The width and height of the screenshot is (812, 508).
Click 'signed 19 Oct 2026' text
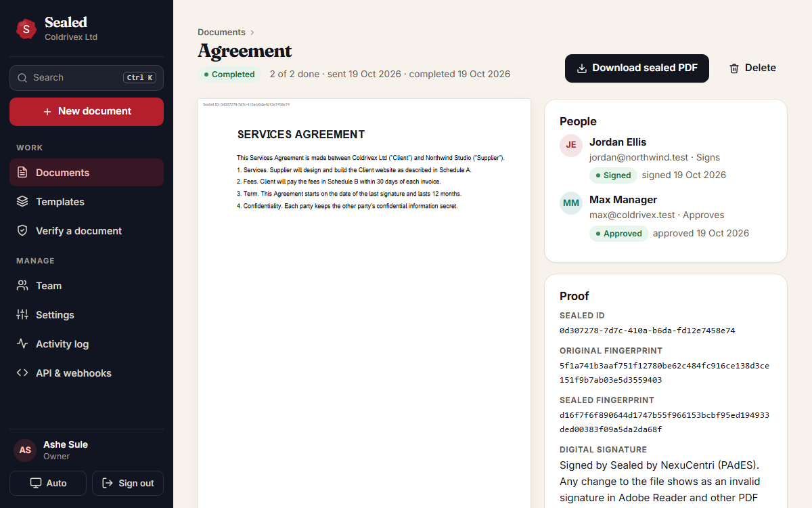coord(684,175)
